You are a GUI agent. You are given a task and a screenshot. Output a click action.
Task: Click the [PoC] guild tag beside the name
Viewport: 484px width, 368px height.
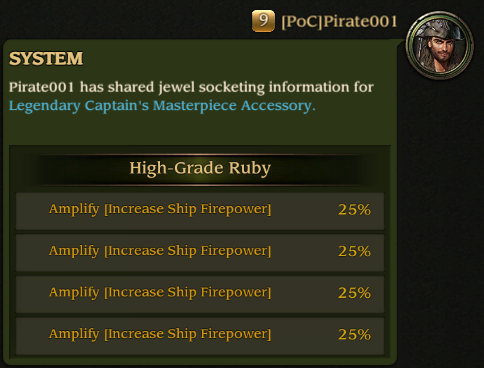[302, 22]
